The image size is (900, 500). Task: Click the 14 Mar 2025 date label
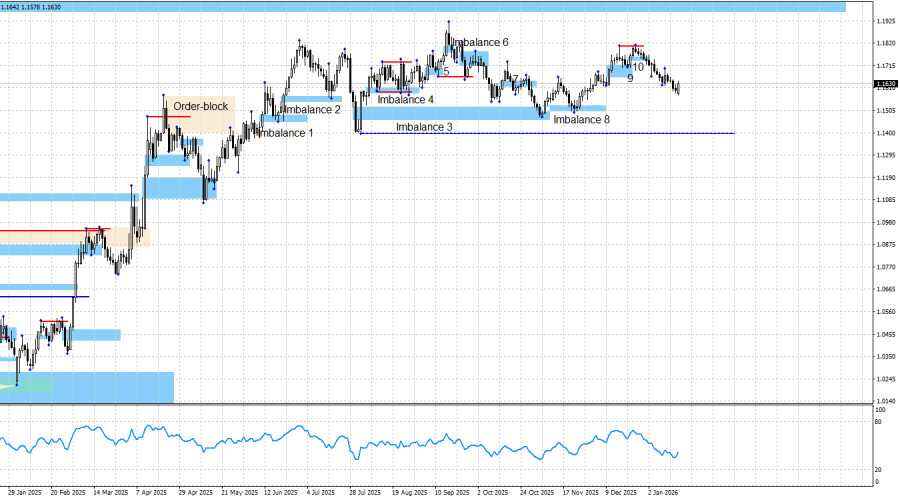[111, 493]
